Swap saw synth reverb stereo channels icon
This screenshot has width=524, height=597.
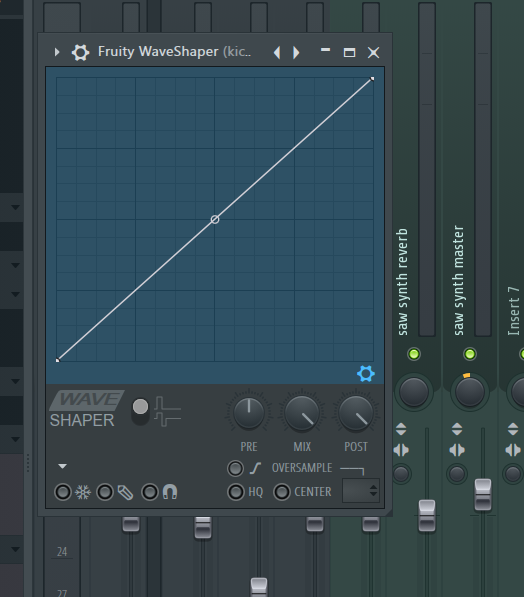(401, 450)
